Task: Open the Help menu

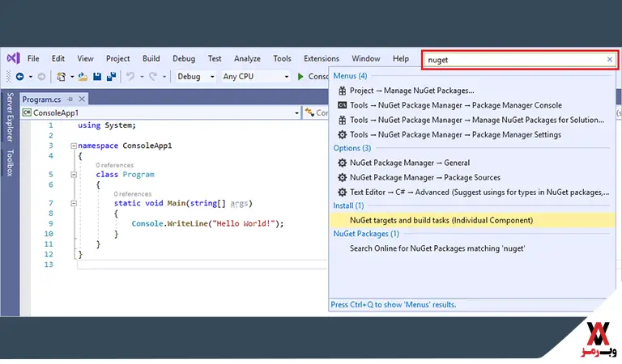Action: point(401,58)
